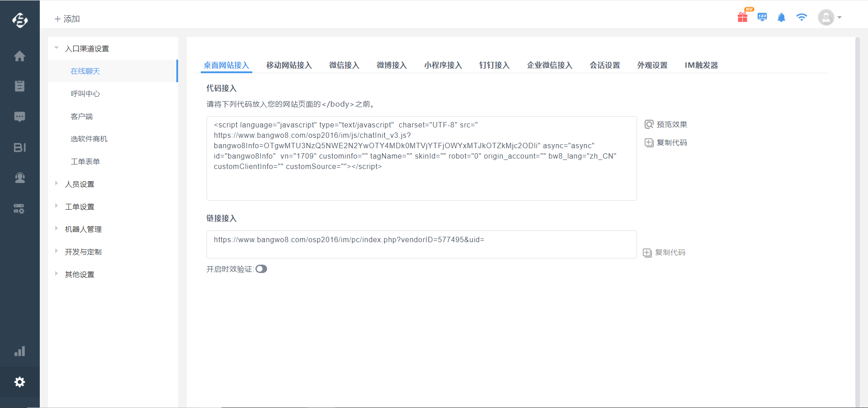Open the BI analytics sidebar icon
The image size is (868, 408).
(x=19, y=147)
